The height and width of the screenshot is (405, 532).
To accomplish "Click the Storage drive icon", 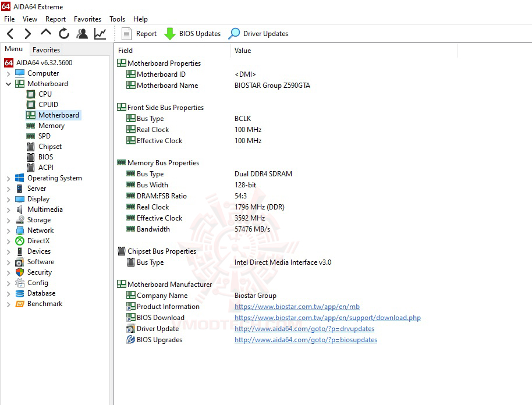I will 20,220.
